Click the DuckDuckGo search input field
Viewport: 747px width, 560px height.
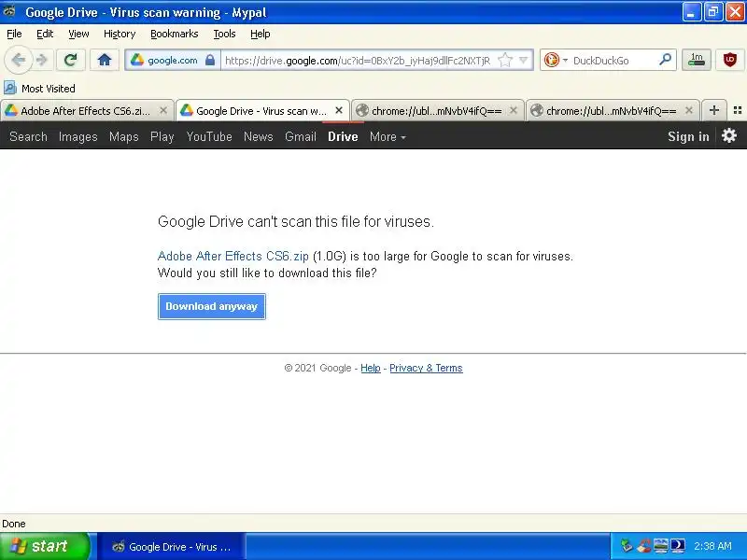[x=613, y=61]
